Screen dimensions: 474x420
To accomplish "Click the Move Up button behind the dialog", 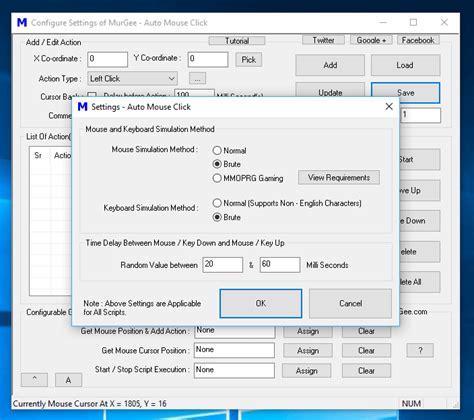I will point(419,191).
